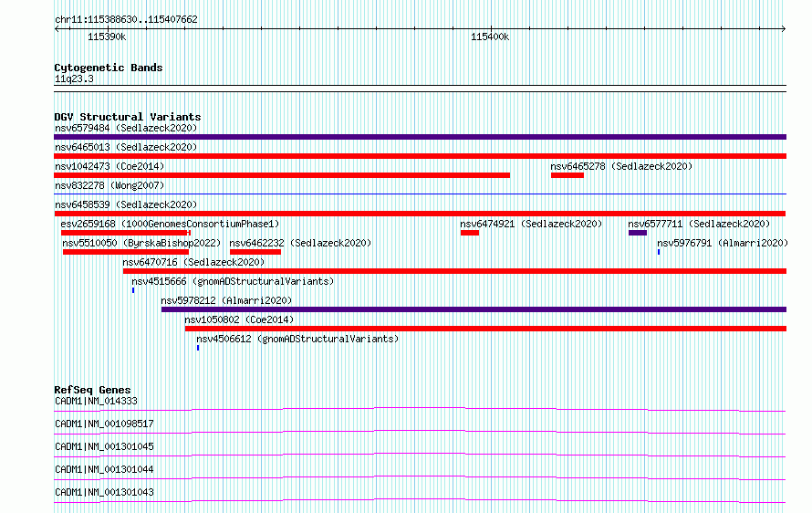The width and height of the screenshot is (812, 513).
Task: Open the nsv6465013 (Sedlazeck2020) variant label
Action: coord(126,147)
